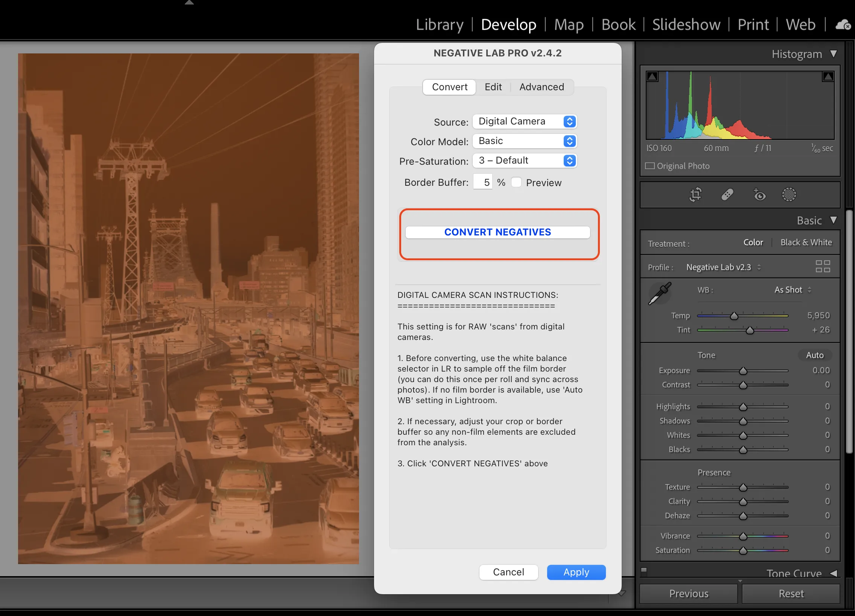The image size is (855, 616).
Task: Click the Whites slider handle
Action: click(x=743, y=435)
